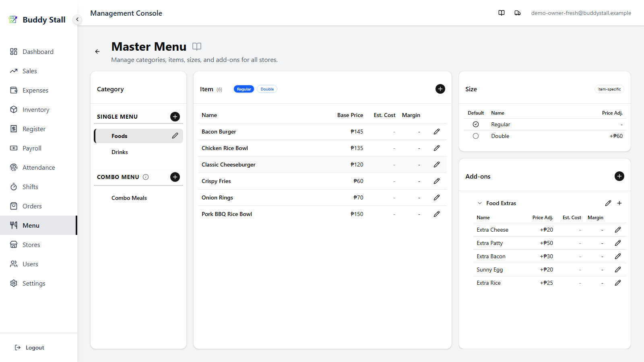
Task: Collapse the Food Extras add-on group
Action: (x=480, y=203)
